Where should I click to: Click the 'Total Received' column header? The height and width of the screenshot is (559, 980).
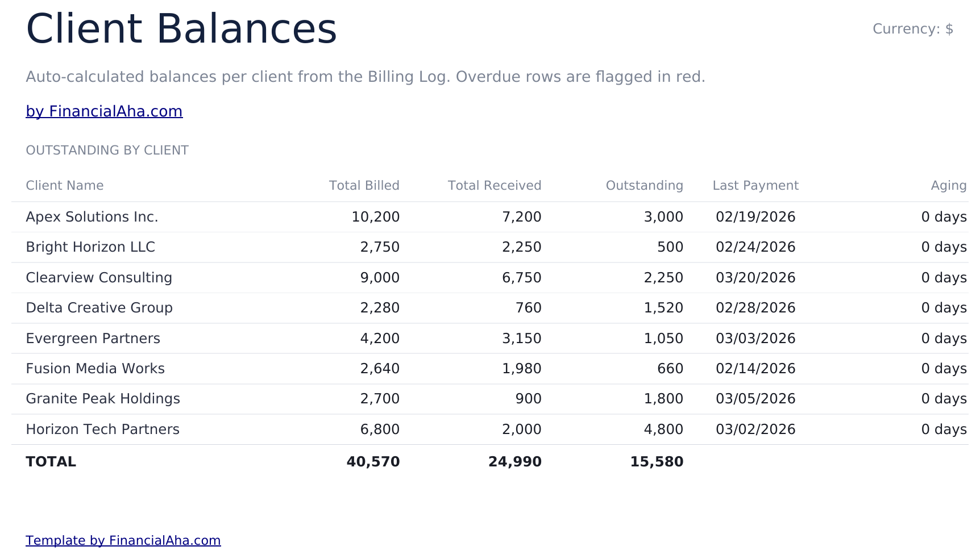pyautogui.click(x=495, y=186)
